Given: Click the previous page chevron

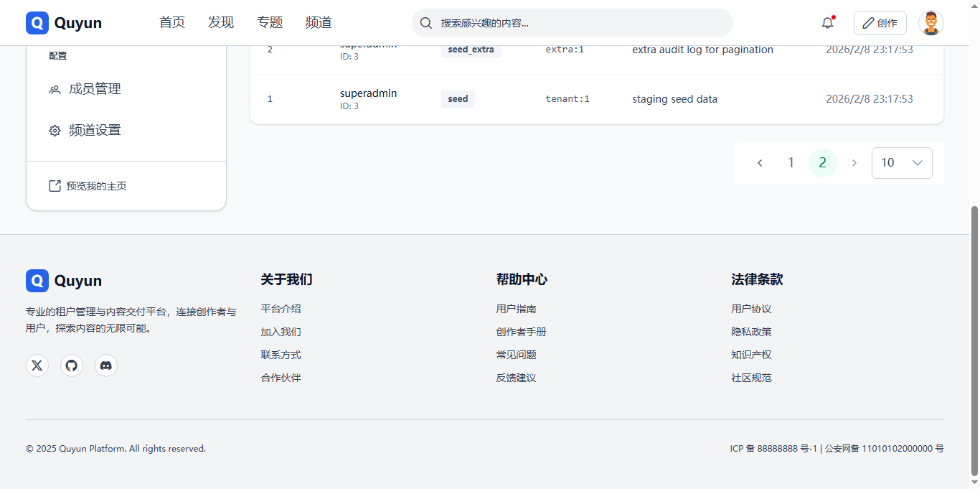Looking at the screenshot, I should (x=760, y=162).
